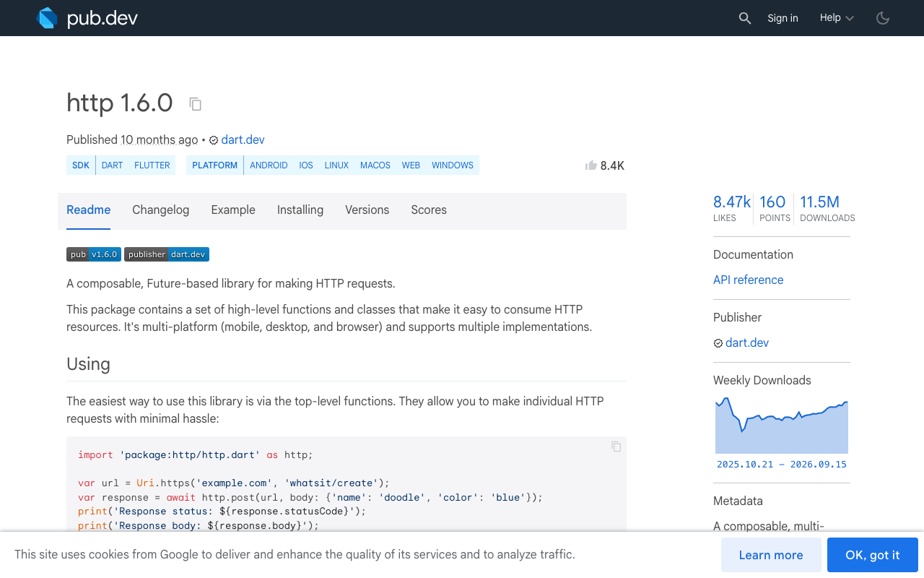This screenshot has width=924, height=578.
Task: View the Versions tab
Action: (x=367, y=210)
